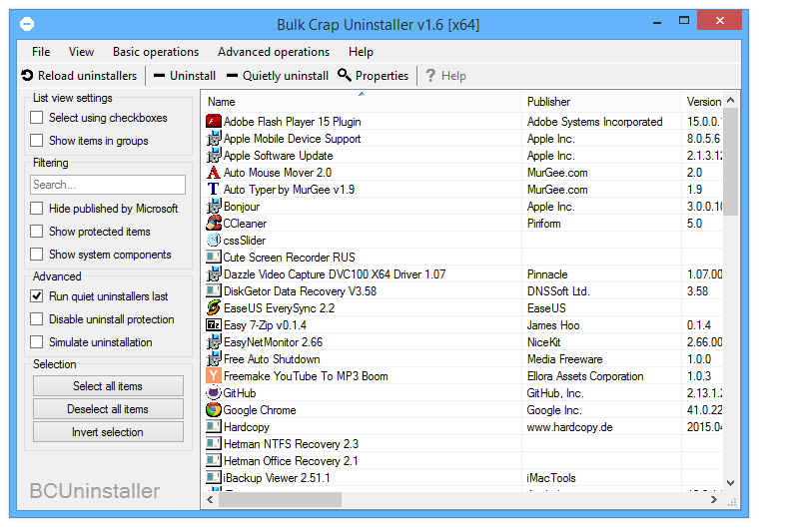Click Select all items button
Image resolution: width=785 pixels, height=532 pixels.
108,386
